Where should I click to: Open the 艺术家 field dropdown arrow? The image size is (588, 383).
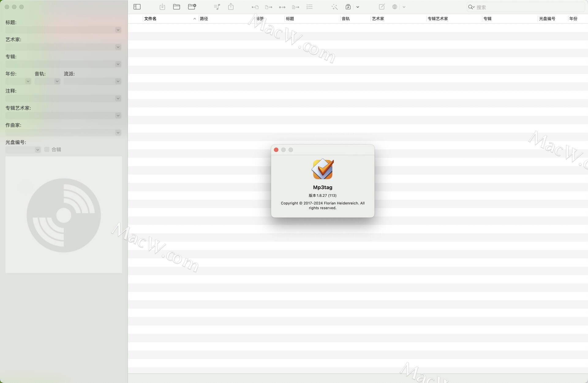tap(118, 47)
